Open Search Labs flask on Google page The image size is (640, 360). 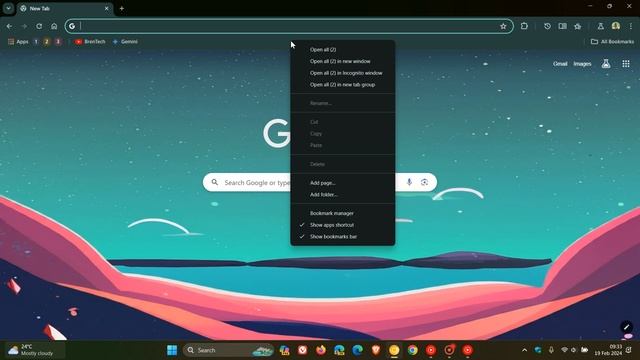pyautogui.click(x=606, y=64)
